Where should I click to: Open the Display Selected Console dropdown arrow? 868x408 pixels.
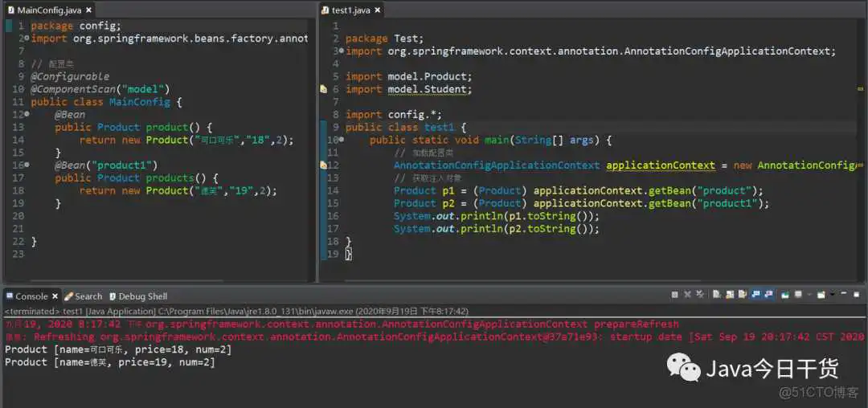point(809,295)
